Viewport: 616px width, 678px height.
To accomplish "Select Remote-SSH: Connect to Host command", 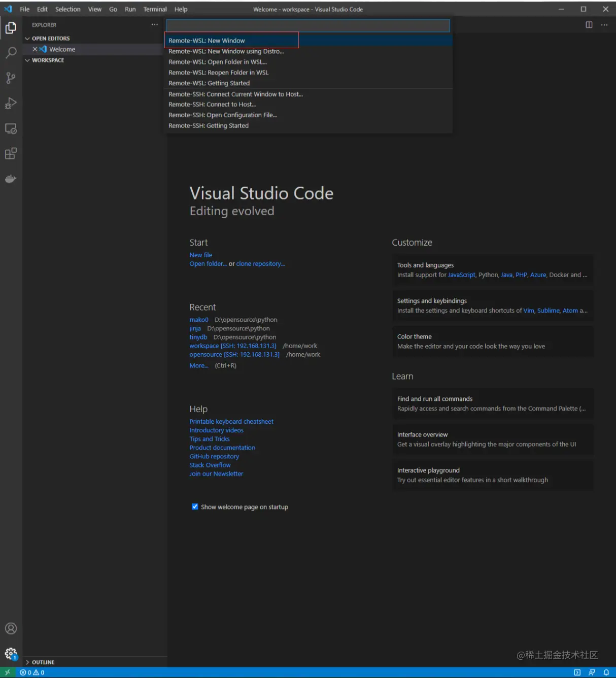I will [212, 104].
